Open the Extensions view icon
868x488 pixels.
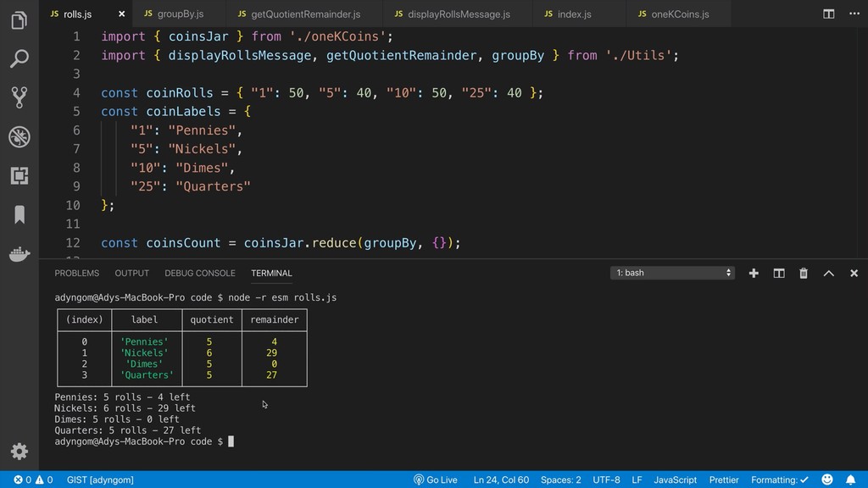click(19, 176)
